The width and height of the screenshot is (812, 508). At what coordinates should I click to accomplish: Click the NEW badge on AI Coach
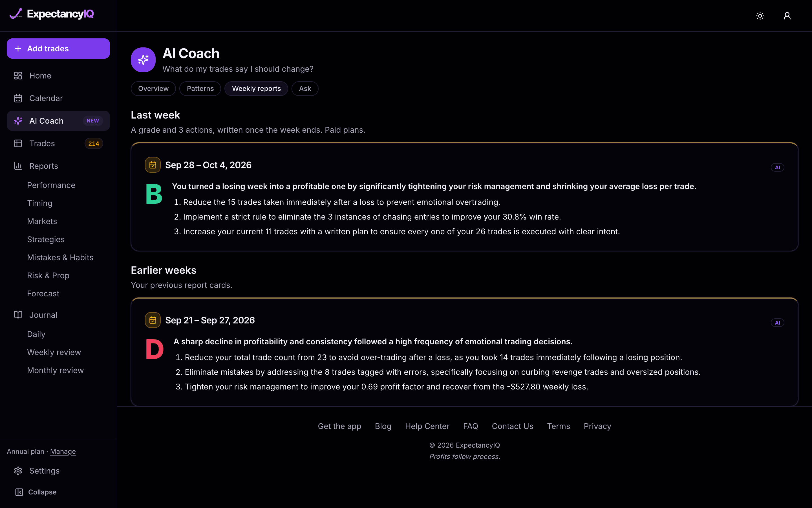click(x=92, y=121)
